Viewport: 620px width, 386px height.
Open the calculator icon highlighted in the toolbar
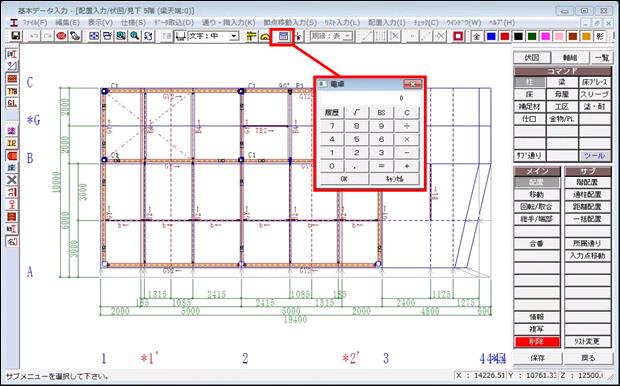283,36
